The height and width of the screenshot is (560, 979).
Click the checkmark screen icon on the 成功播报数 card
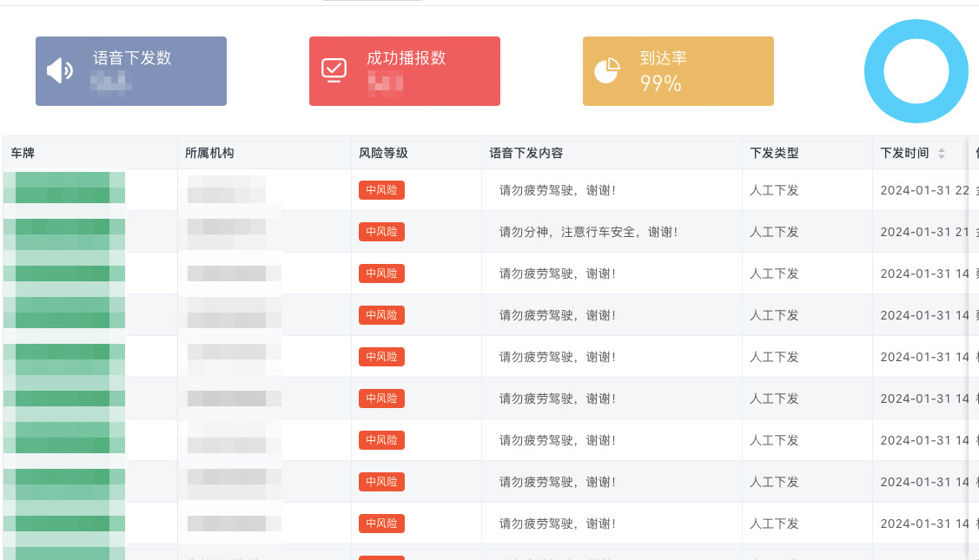pyautogui.click(x=334, y=70)
